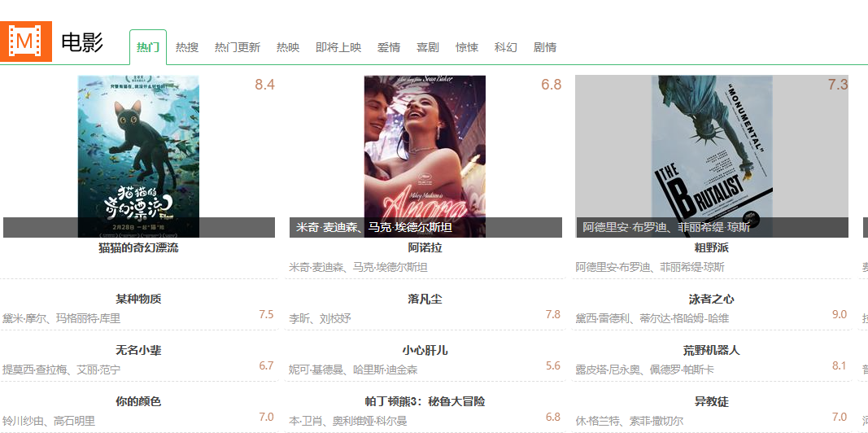Click the 8.1 score beside 荒野机器人
This screenshot has width=868, height=433.
[840, 365]
